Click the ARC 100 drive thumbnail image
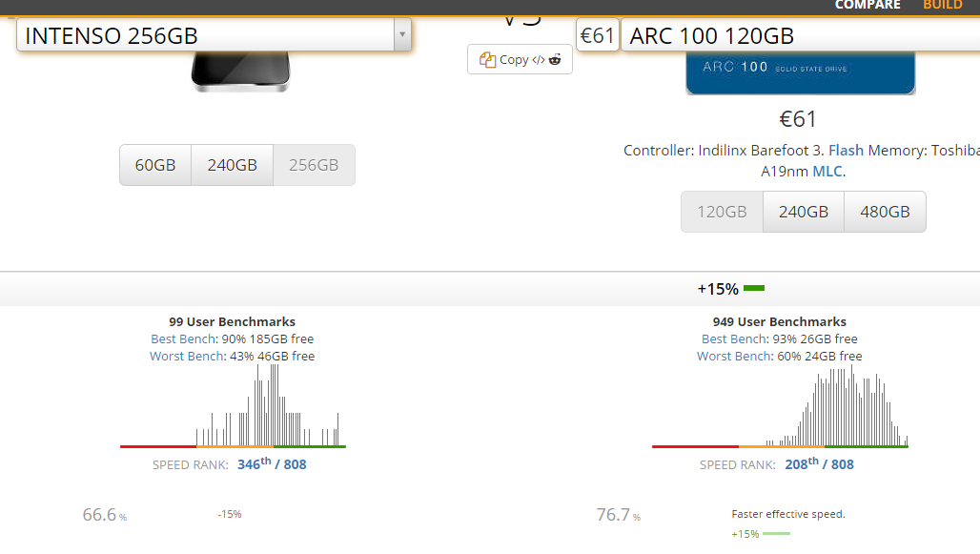980x554 pixels. [x=801, y=72]
